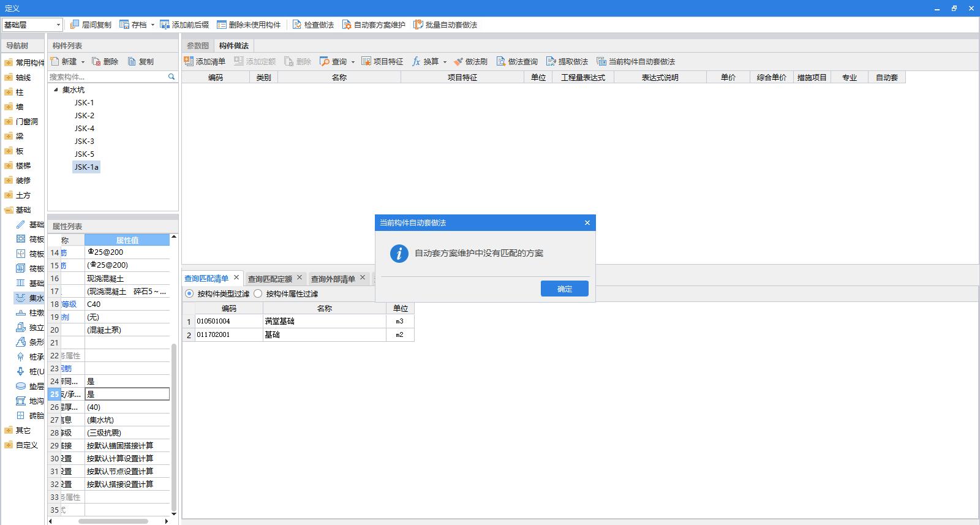This screenshot has height=525, width=980.
Task: Click the 批量自动套做法 icon
Action: 418,25
